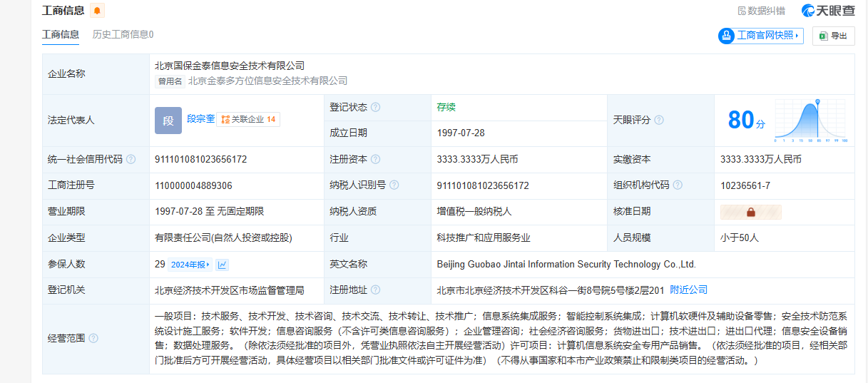Viewport: 868px width, 383px height.
Task: Click help icon beside 经营范围
Action: tap(93, 338)
